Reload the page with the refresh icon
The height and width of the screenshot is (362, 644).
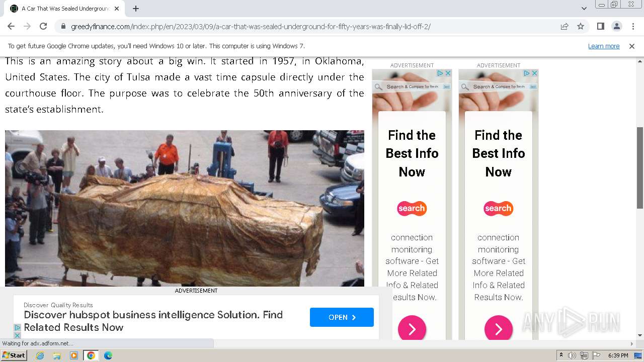[43, 27]
